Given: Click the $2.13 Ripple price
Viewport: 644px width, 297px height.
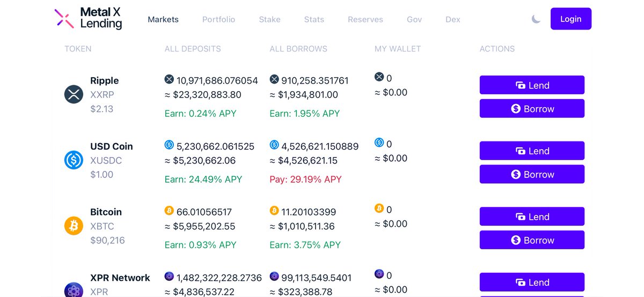Looking at the screenshot, I should (x=101, y=109).
